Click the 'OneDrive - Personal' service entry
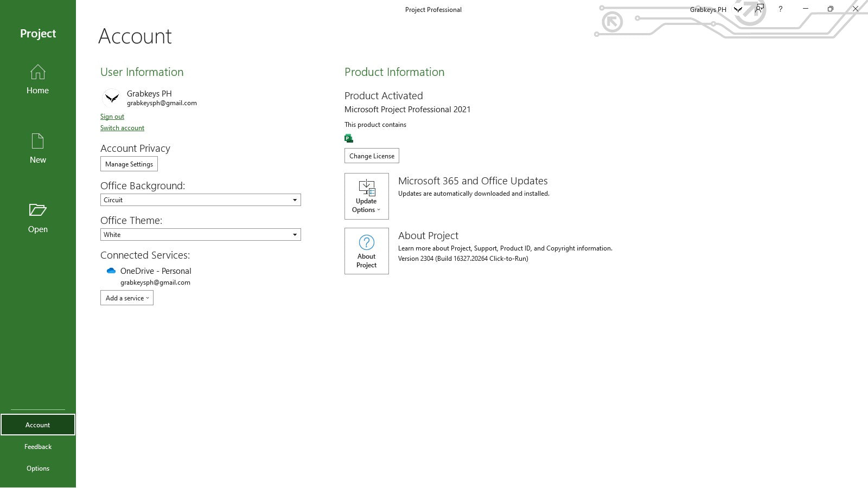This screenshot has width=868, height=488. [x=156, y=271]
